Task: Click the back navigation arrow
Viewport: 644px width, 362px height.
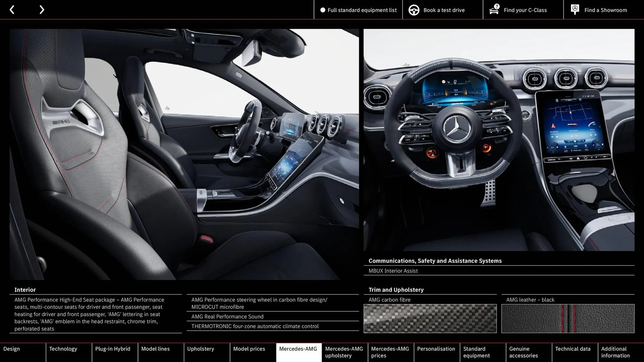Action: pyautogui.click(x=12, y=9)
